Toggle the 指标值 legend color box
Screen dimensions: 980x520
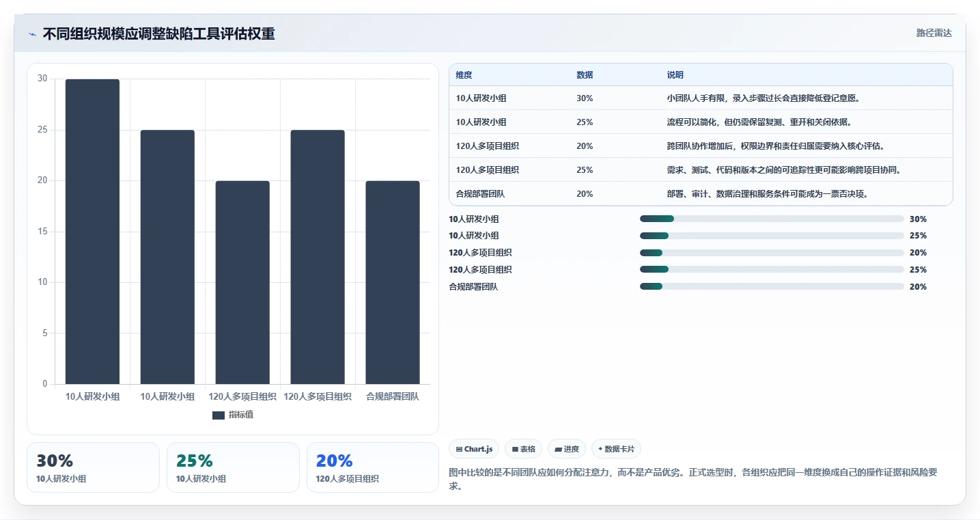point(219,415)
